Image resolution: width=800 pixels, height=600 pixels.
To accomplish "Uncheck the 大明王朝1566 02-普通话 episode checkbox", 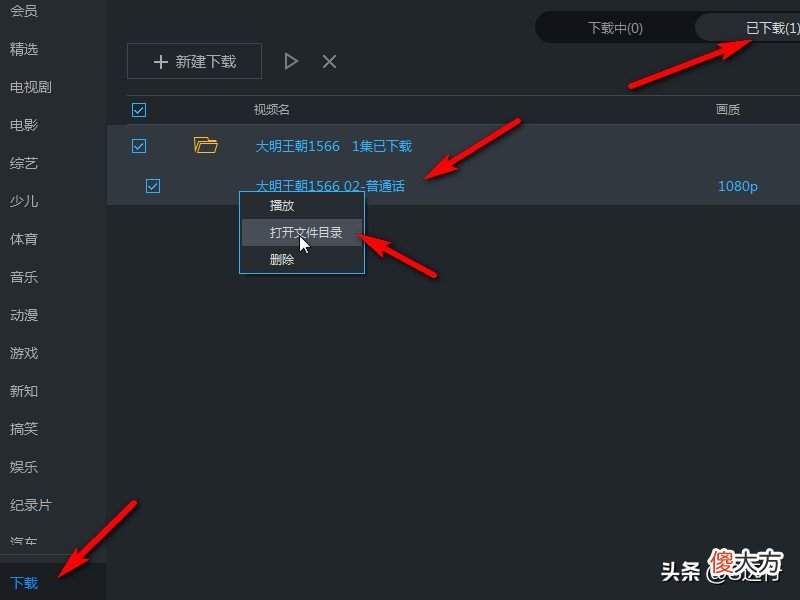I will pyautogui.click(x=153, y=186).
